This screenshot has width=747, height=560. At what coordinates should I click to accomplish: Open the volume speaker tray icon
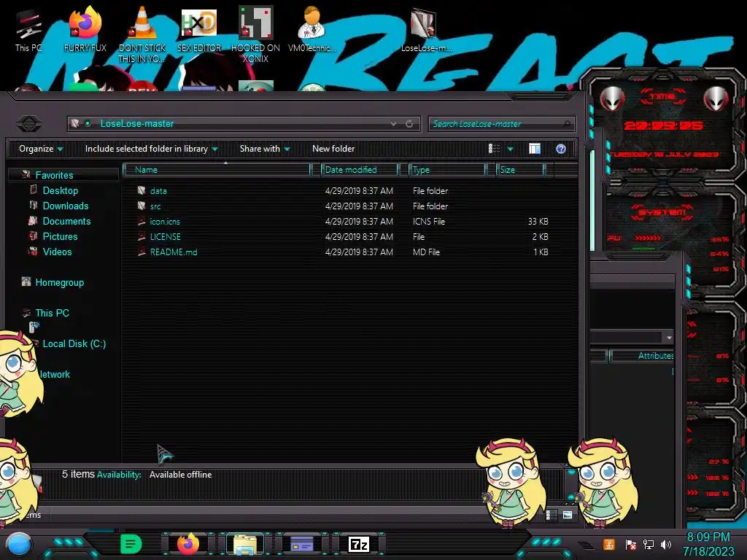[666, 544]
